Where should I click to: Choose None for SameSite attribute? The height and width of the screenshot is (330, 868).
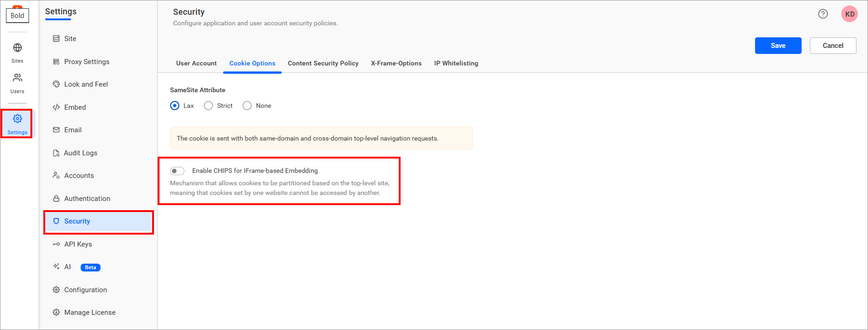247,106
